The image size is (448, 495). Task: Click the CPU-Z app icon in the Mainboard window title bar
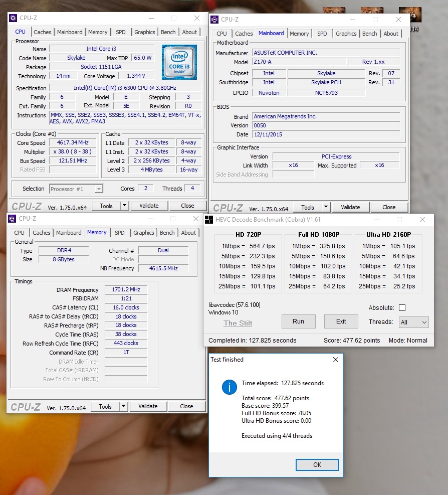(x=214, y=20)
